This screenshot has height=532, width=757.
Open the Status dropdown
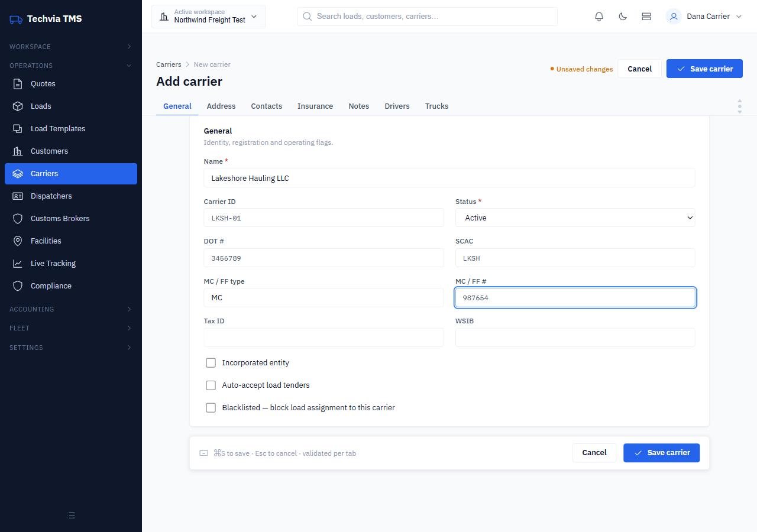(575, 218)
